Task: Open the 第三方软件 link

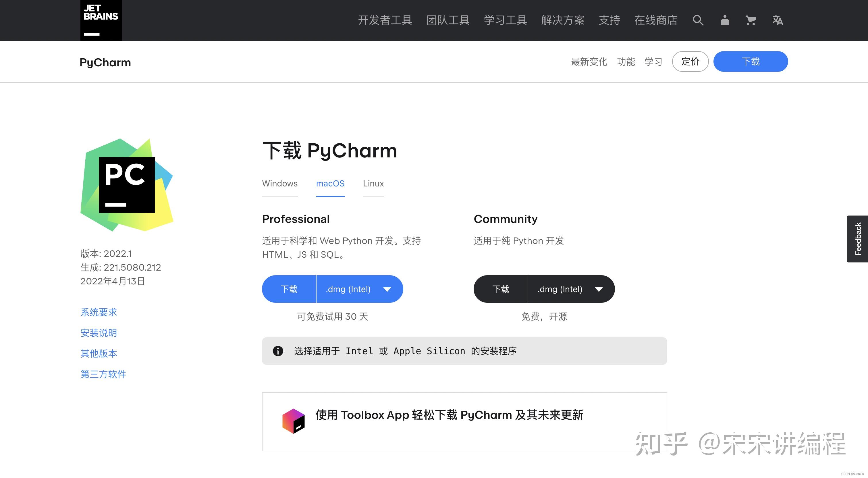Action: [103, 374]
